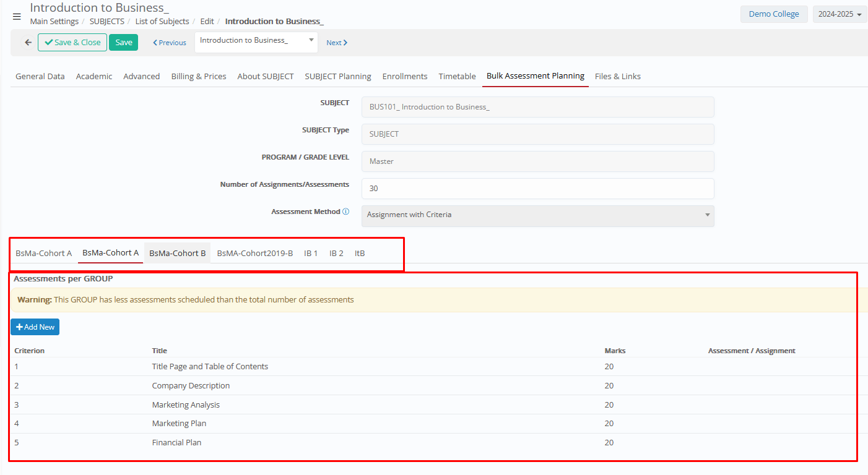Select the IB 2 group tab

(x=336, y=253)
